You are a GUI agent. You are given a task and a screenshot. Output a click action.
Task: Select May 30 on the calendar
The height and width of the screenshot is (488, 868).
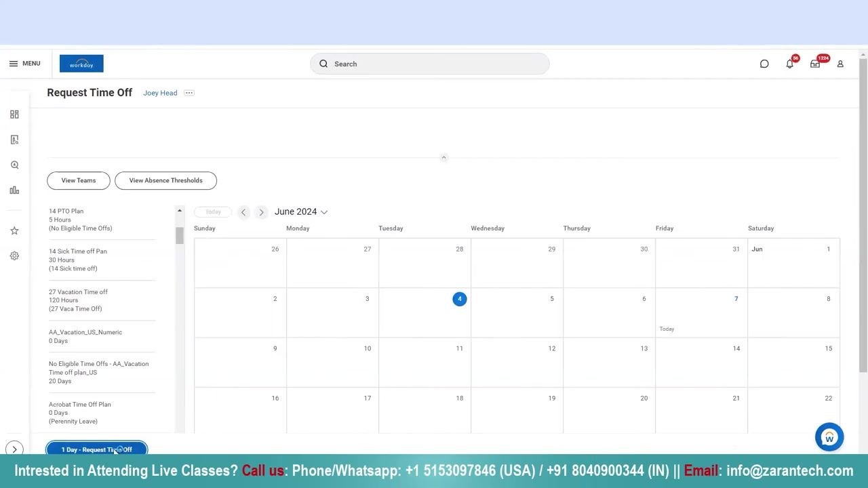610,263
